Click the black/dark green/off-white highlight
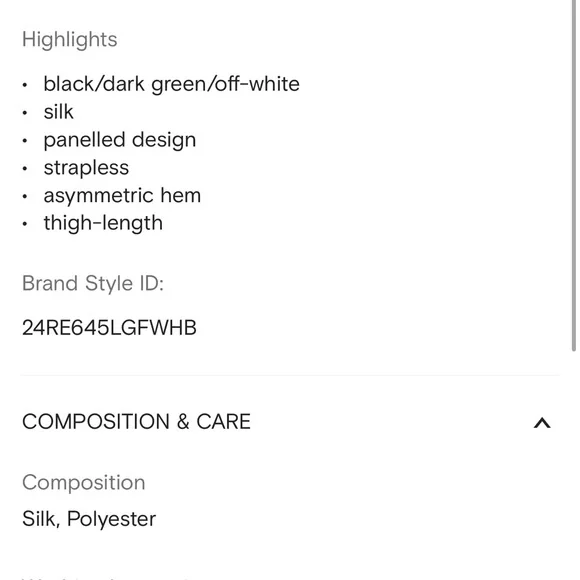580x580 pixels. (x=172, y=84)
